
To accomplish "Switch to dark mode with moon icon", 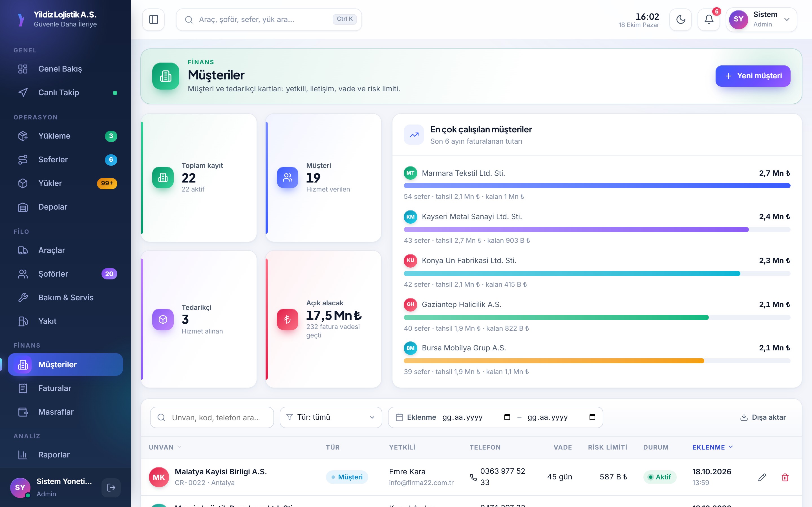I will click(680, 19).
